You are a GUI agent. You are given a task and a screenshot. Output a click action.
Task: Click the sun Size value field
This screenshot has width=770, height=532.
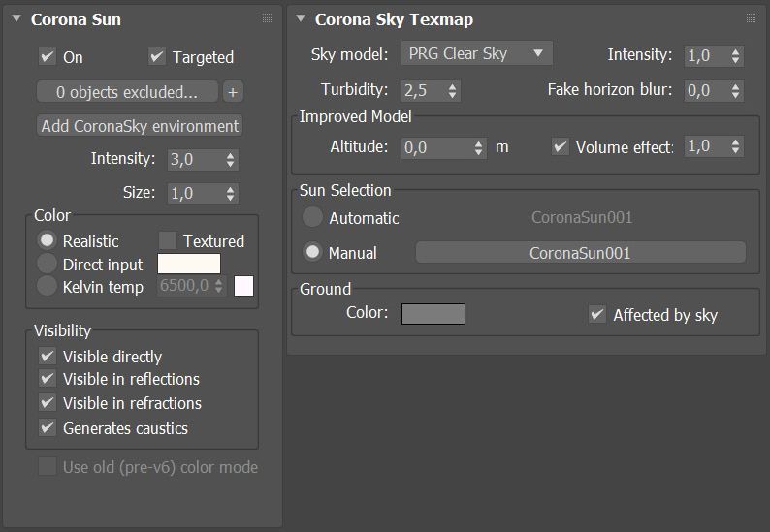pos(195,194)
